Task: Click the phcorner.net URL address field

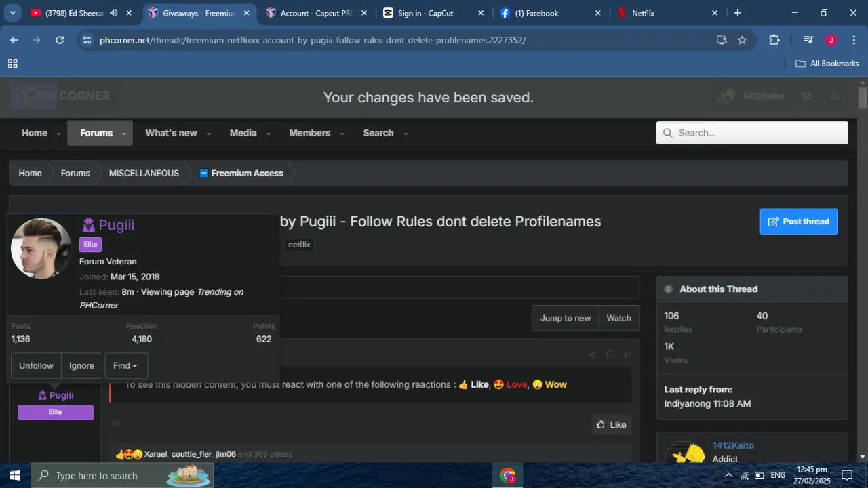Action: point(313,40)
